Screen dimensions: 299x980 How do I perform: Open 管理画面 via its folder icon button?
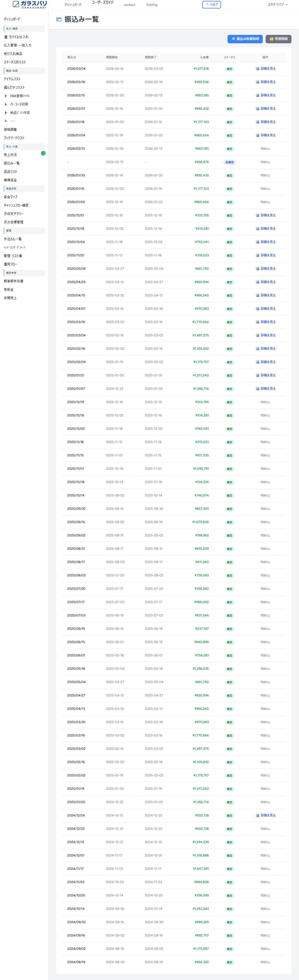(272, 39)
